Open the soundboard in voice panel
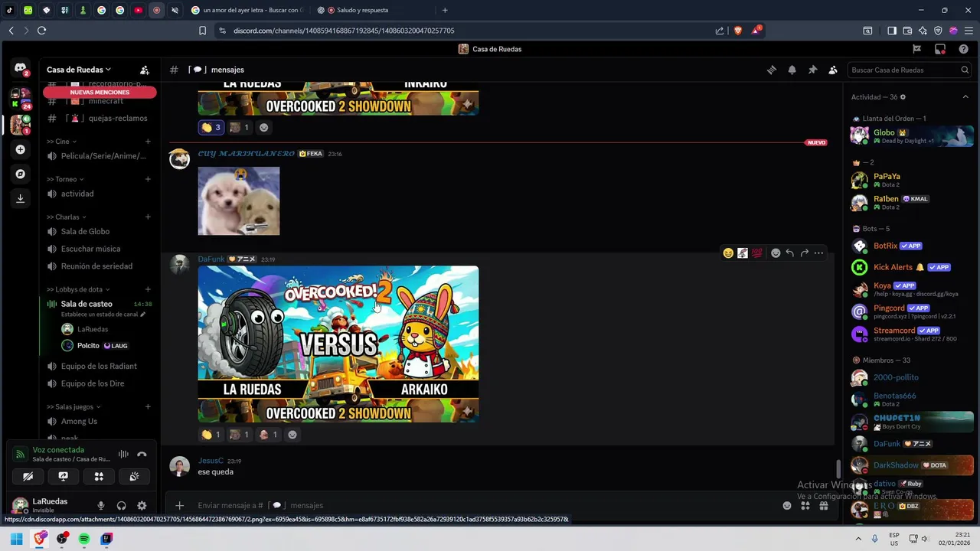Image resolution: width=980 pixels, height=551 pixels. [134, 476]
